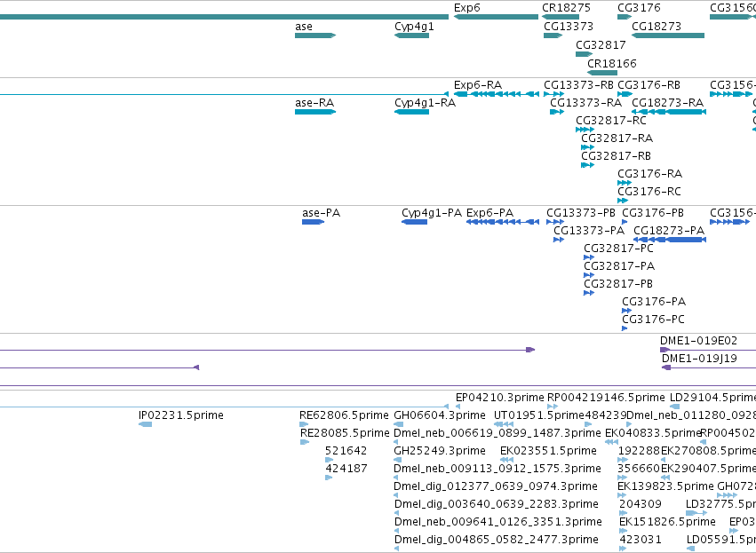Select the CG32817-RA transcript label
756x553 pixels.
tap(617, 138)
